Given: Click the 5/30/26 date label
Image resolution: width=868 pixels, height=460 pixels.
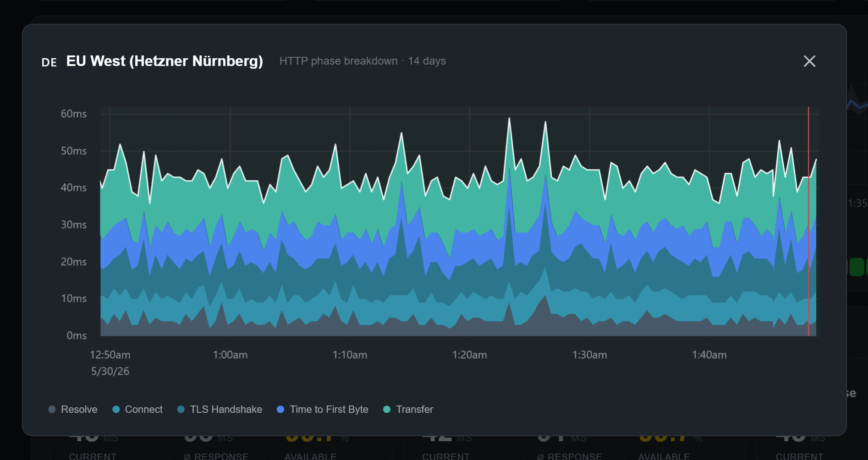Looking at the screenshot, I should point(110,371).
